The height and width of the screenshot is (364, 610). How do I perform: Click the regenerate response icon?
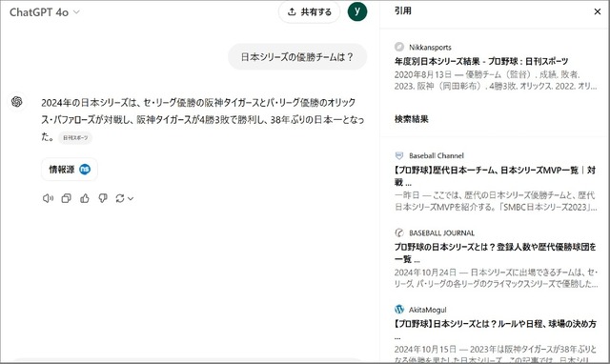point(120,198)
